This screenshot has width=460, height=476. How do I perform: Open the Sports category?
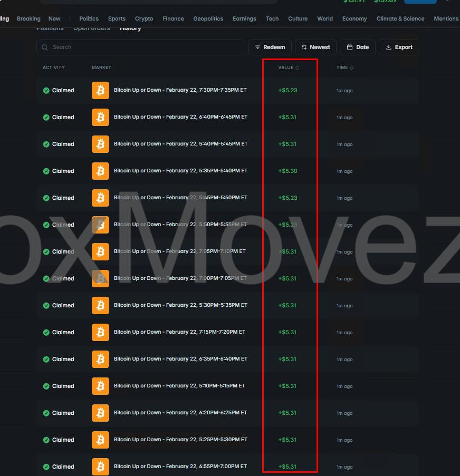click(117, 18)
